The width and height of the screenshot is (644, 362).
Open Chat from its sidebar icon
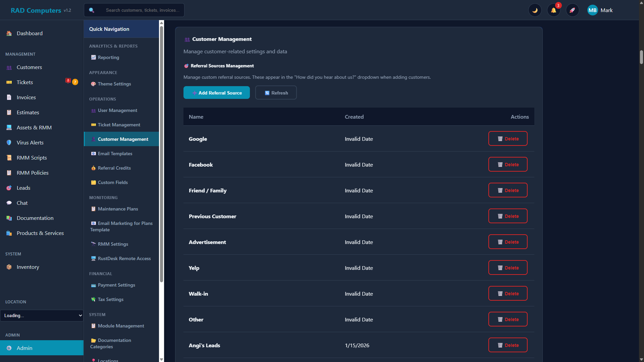(x=9, y=203)
